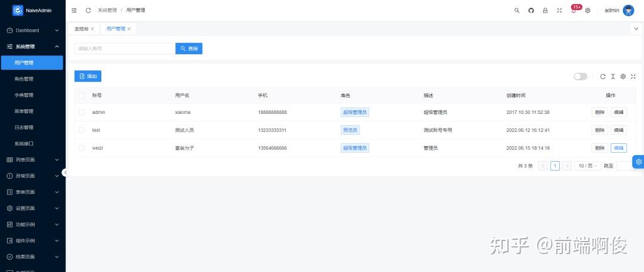This screenshot has height=272, width=644.
Task: Tick the checkbox for the test row
Action: point(81,130)
